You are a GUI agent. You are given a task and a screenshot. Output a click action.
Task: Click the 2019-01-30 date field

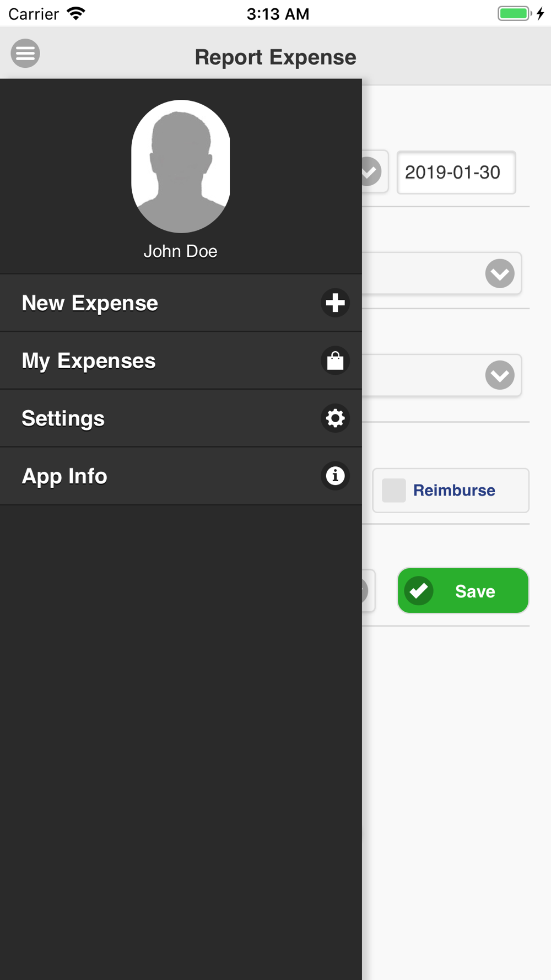point(456,173)
